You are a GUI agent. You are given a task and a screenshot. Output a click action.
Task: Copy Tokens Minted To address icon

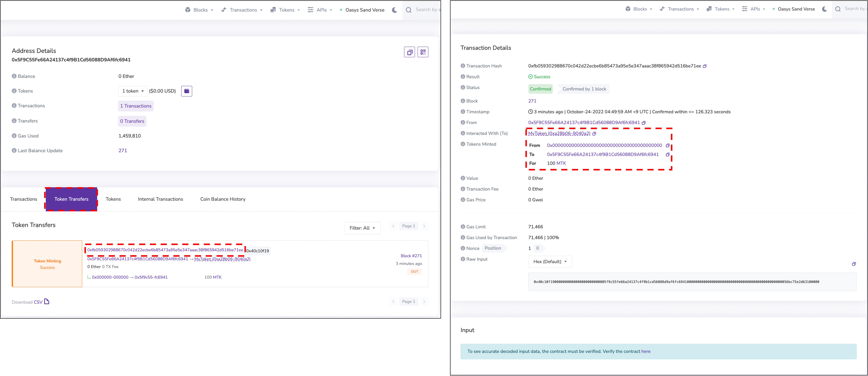coord(668,155)
